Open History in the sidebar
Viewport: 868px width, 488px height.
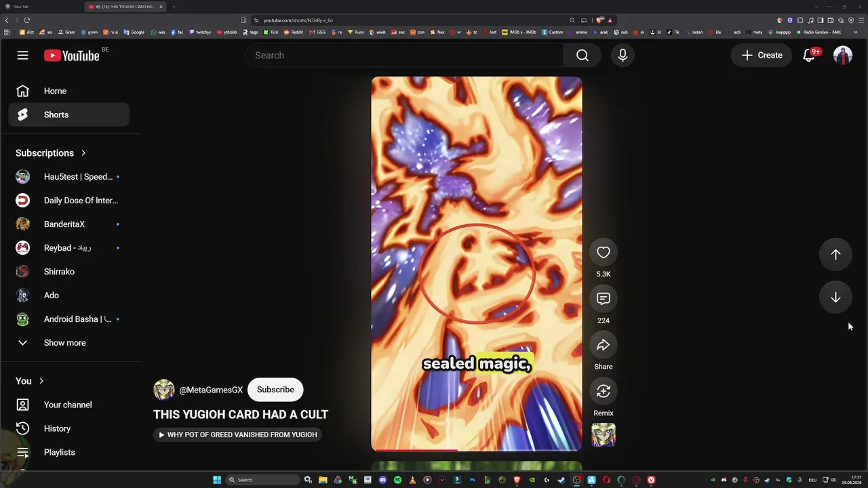[69, 428]
